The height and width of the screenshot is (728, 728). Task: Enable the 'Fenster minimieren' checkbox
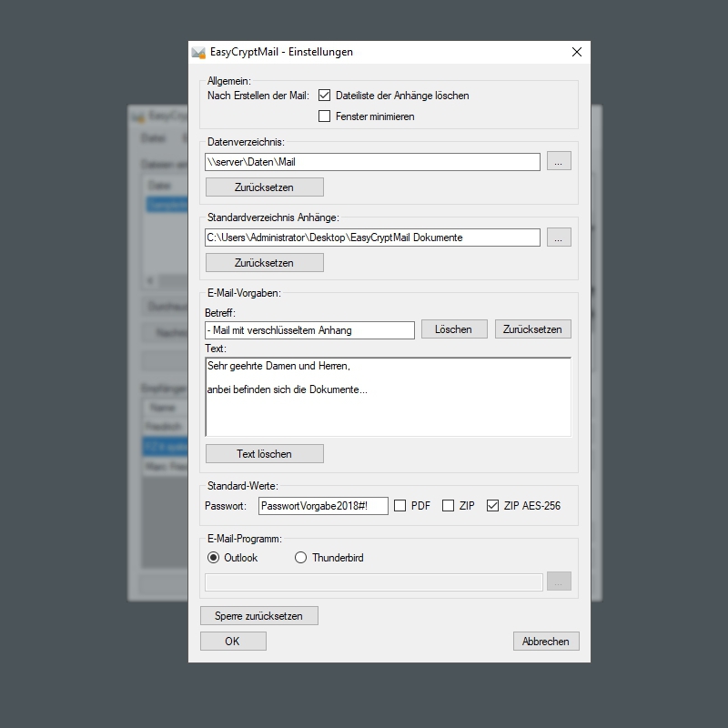pos(325,116)
